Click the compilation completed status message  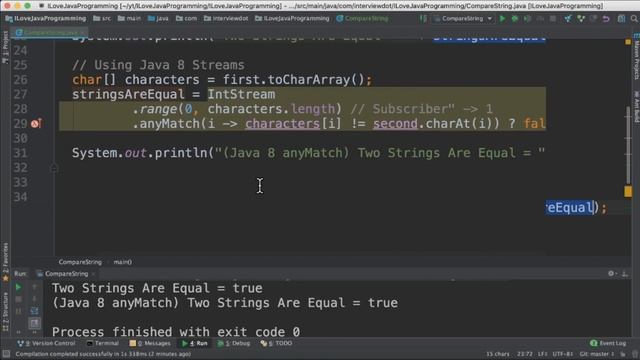pyautogui.click(x=103, y=354)
